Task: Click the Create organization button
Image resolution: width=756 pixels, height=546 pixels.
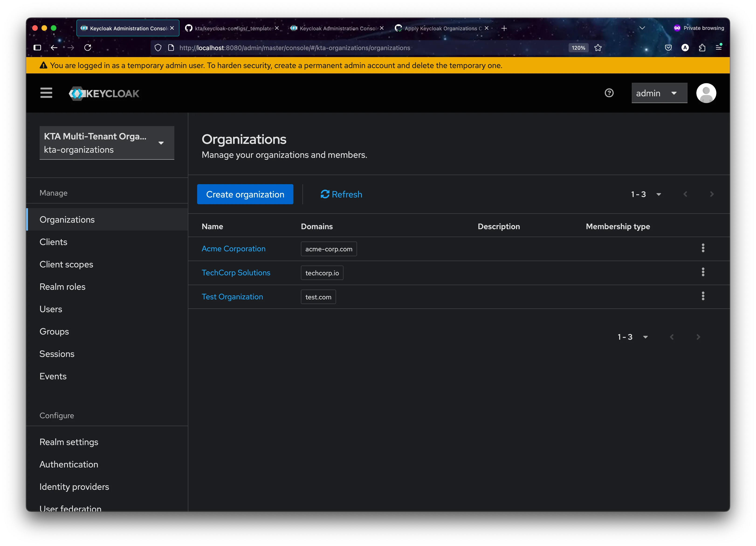Action: point(245,194)
